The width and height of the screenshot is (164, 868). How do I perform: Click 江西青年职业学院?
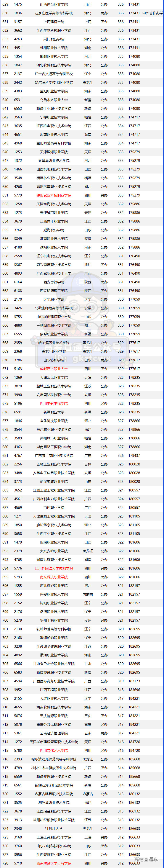click(x=54, y=221)
